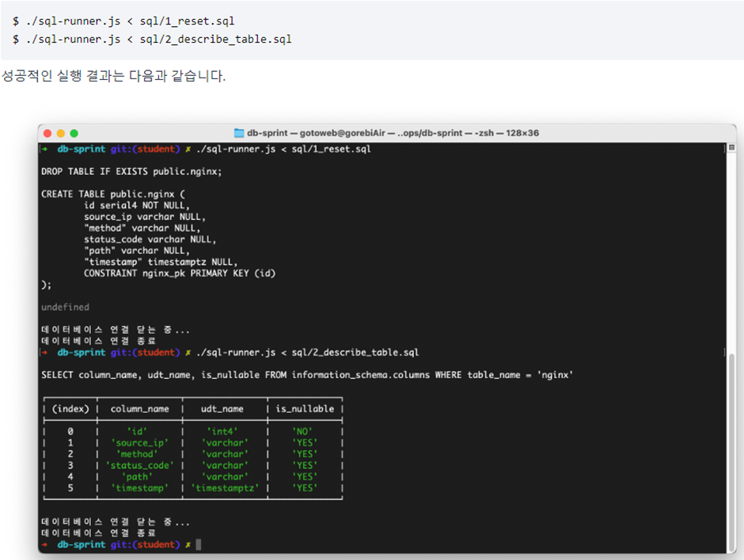
Task: Click the 'status_code' table cell
Action: (139, 465)
